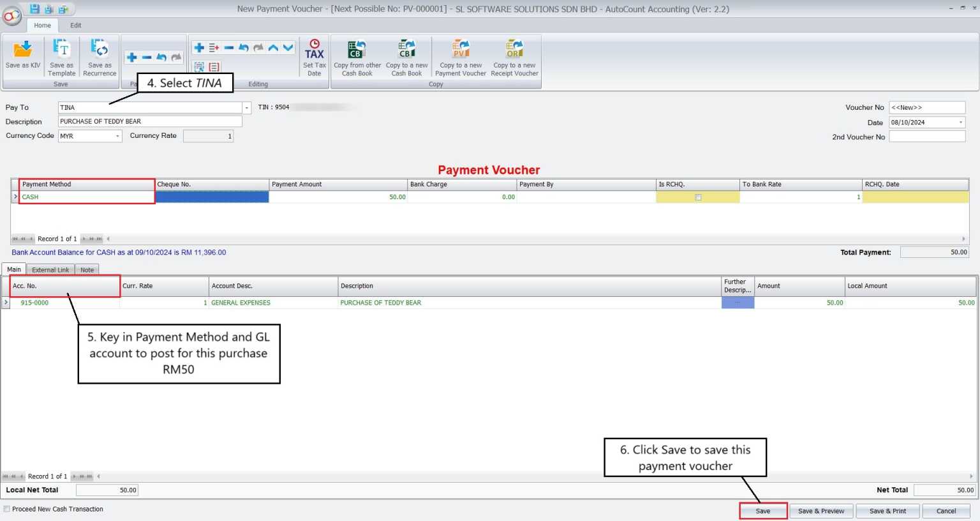
Task: Open the Date picker dropdown arrow
Action: [x=961, y=123]
